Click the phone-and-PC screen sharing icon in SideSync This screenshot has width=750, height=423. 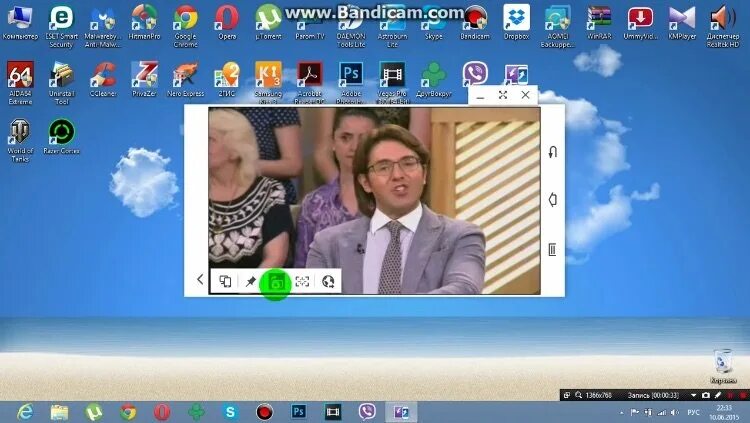point(225,281)
